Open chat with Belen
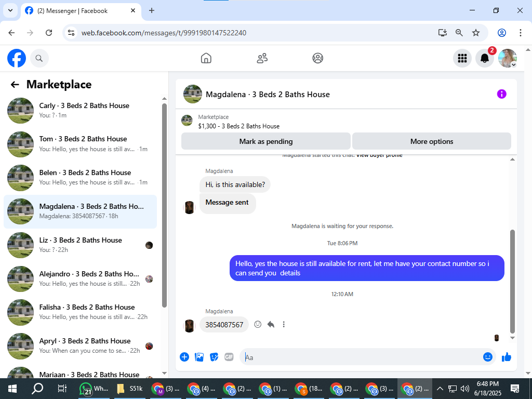The width and height of the screenshot is (532, 399). coord(81,178)
